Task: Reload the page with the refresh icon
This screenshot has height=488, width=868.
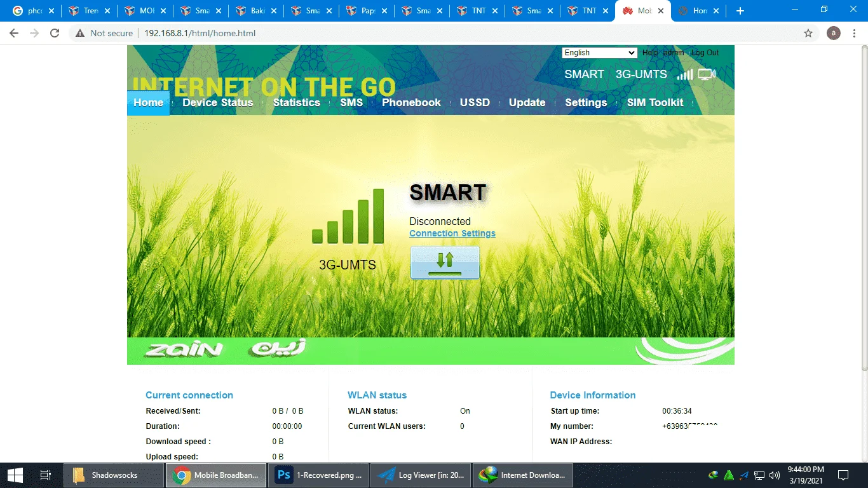Action: tap(55, 33)
